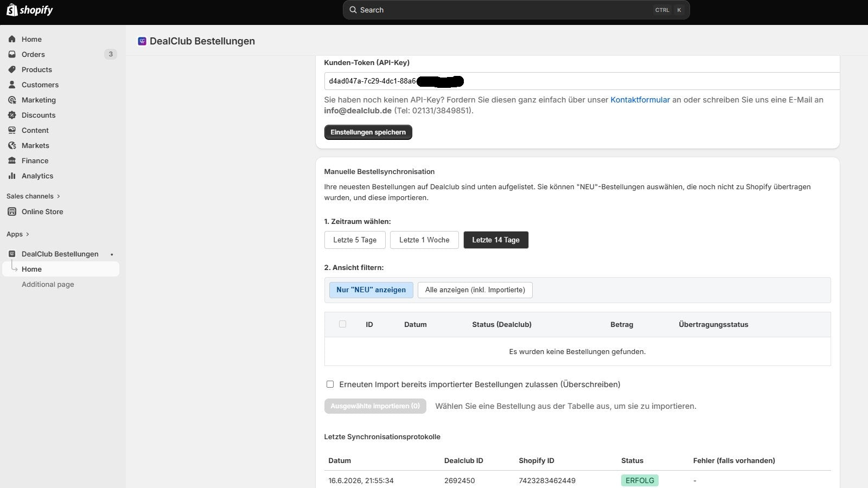Click the Customers person icon
868x488 pixels.
[x=12, y=85]
